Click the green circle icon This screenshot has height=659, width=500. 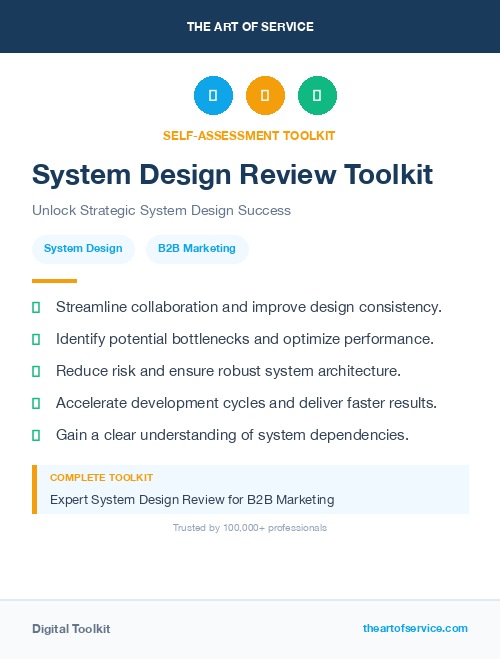pos(317,95)
